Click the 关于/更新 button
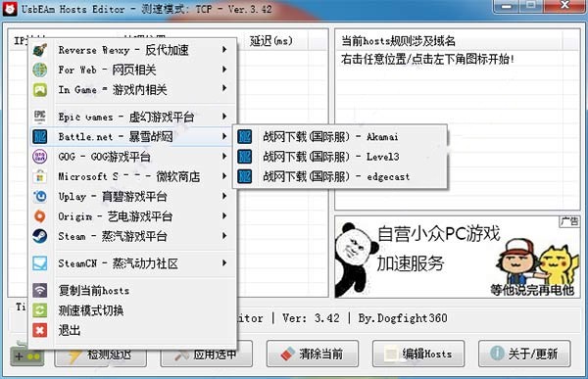Viewport: 588px width, 379px height. point(524,354)
